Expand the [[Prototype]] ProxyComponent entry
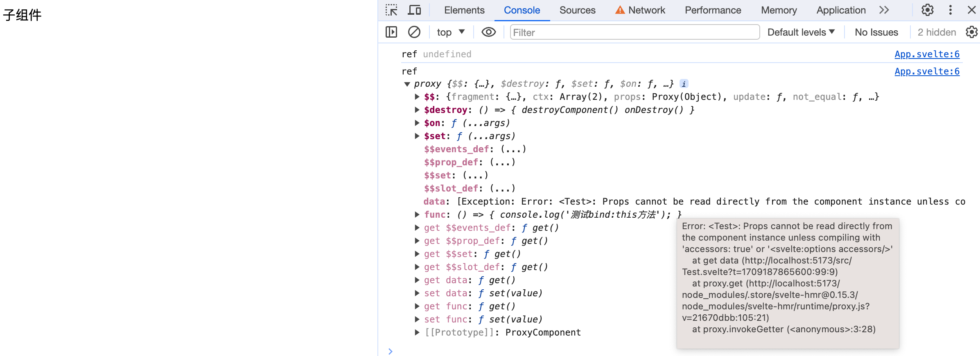The image size is (980, 356). click(417, 332)
